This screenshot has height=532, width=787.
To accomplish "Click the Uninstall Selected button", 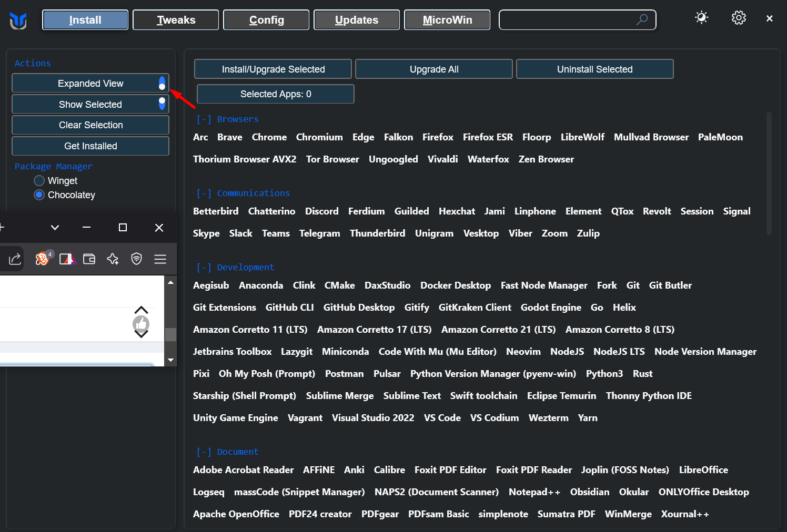I will tap(595, 69).
